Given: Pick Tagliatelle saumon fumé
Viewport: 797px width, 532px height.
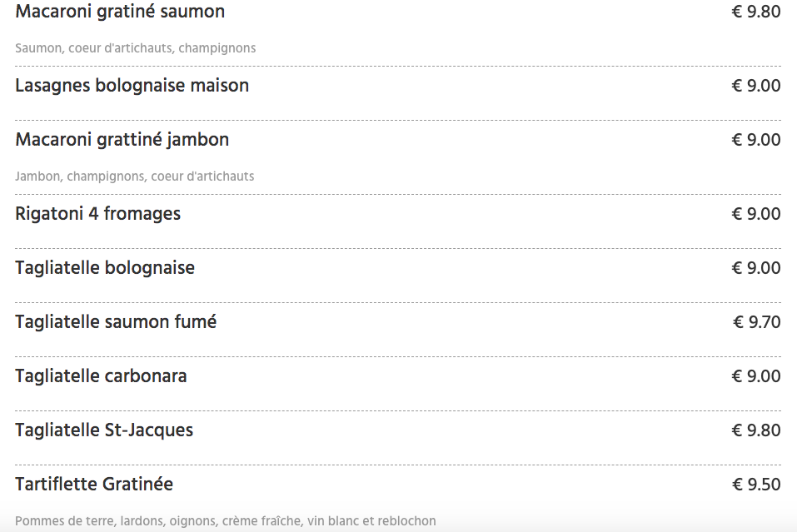Looking at the screenshot, I should (x=116, y=322).
